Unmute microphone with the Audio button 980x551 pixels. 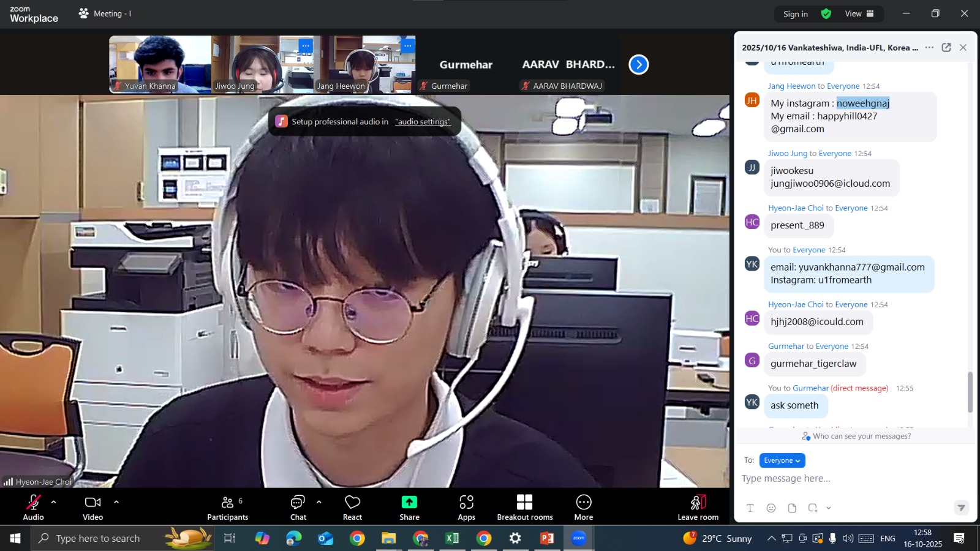[x=33, y=506]
